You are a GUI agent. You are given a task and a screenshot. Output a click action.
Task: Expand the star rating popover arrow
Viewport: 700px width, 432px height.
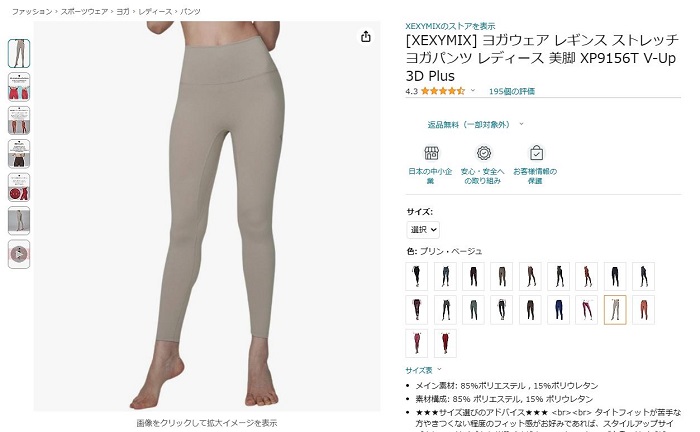(473, 91)
